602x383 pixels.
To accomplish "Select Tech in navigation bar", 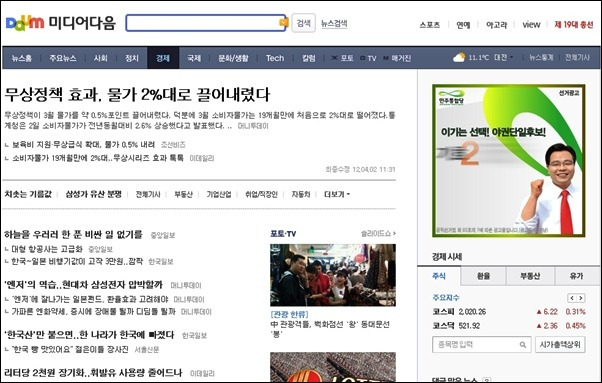I will 275,58.
